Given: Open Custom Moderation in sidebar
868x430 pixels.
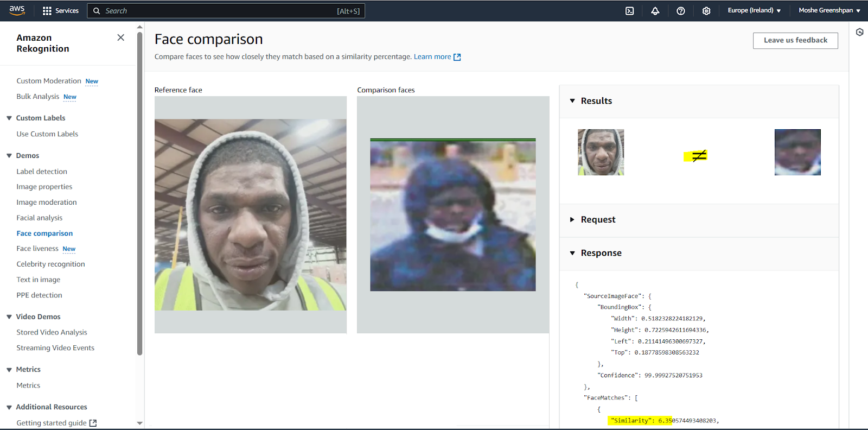Looking at the screenshot, I should 49,81.
